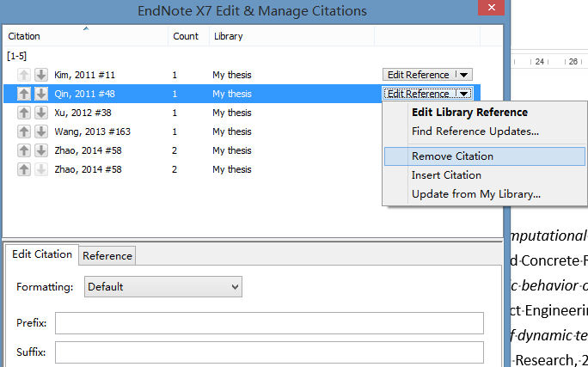Image resolution: width=588 pixels, height=367 pixels.
Task: Click the ruler mark 26 in the Word window
Action: coord(573,62)
